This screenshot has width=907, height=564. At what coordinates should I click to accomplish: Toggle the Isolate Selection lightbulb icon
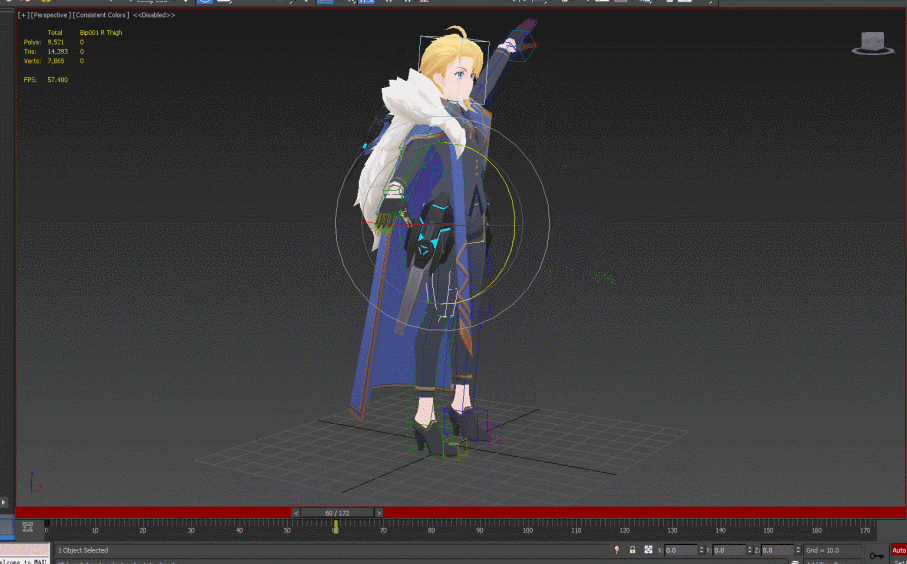tap(617, 550)
